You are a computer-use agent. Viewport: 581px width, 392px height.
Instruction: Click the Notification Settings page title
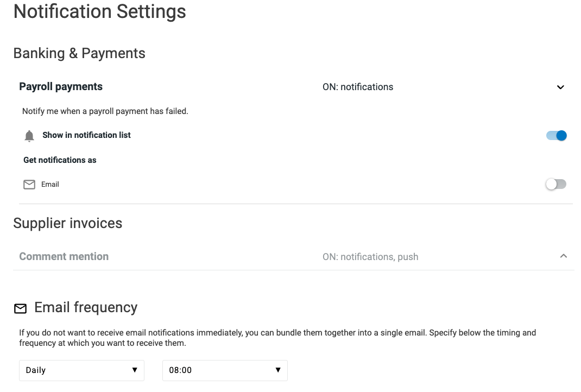tap(99, 11)
